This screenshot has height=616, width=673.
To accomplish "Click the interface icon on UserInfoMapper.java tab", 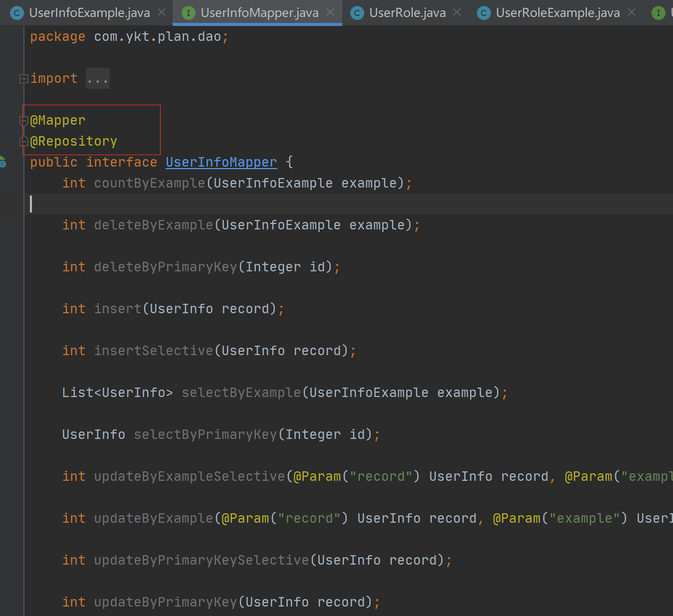I will tap(188, 13).
